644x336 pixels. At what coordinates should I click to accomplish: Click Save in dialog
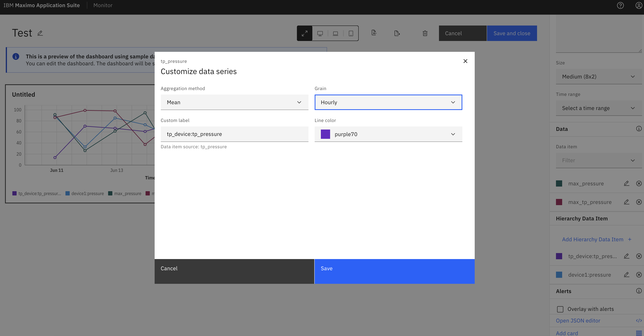395,271
